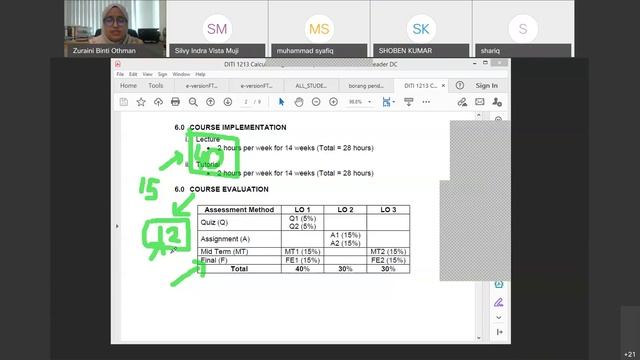Click the 'COURSE EVALUATION' heading text
The width and height of the screenshot is (640, 360).
[x=229, y=189]
